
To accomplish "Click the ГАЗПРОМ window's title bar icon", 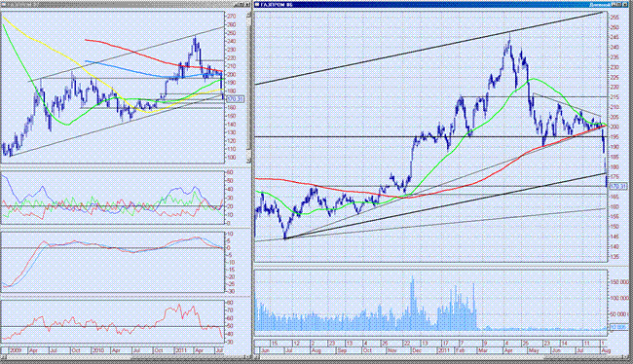I will (x=257, y=5).
